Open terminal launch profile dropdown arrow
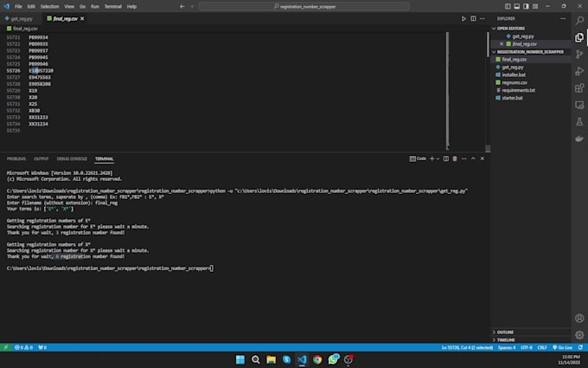Viewport: 588px width, 368px height. point(438,158)
